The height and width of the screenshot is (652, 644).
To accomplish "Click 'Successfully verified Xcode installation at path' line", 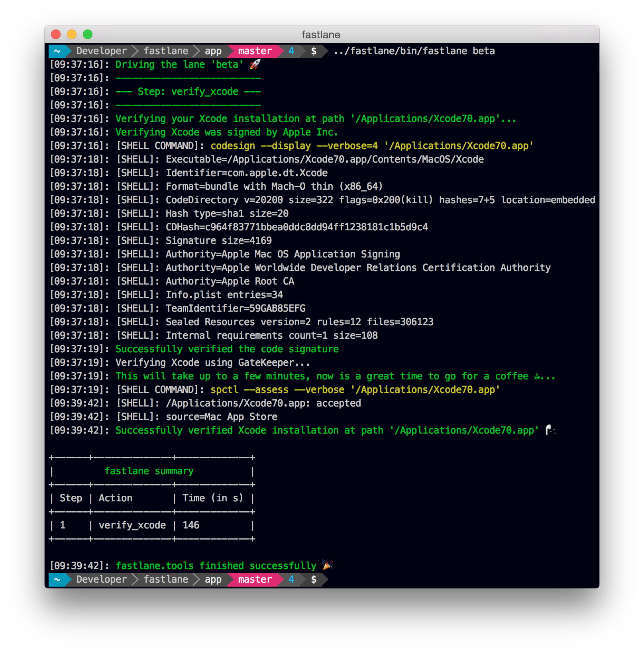I will click(327, 430).
